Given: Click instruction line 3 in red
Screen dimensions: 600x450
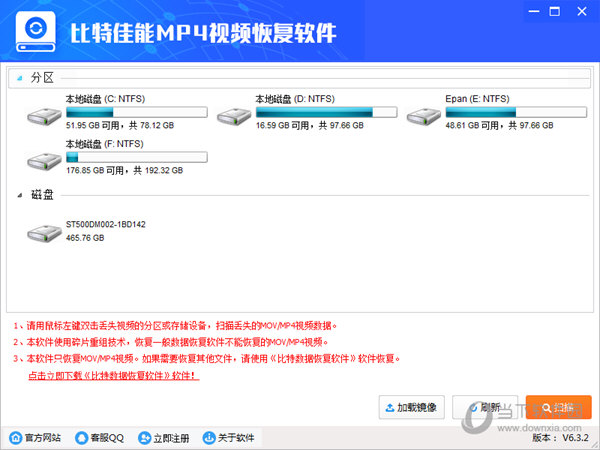Looking at the screenshot, I should [207, 359].
